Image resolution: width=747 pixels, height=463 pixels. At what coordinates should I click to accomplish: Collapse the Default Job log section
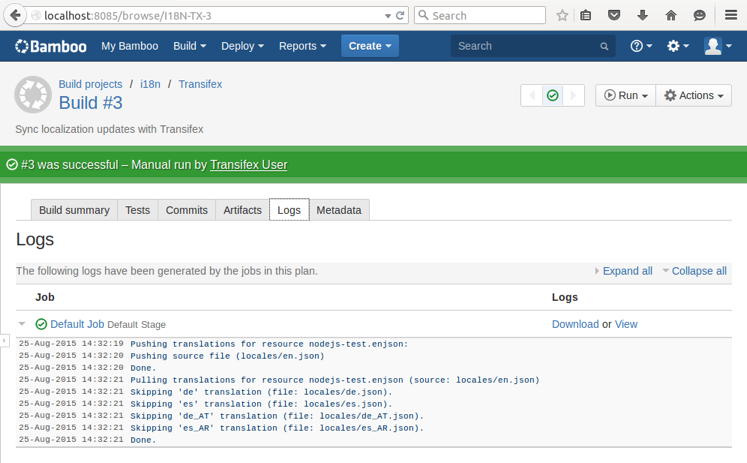(23, 324)
